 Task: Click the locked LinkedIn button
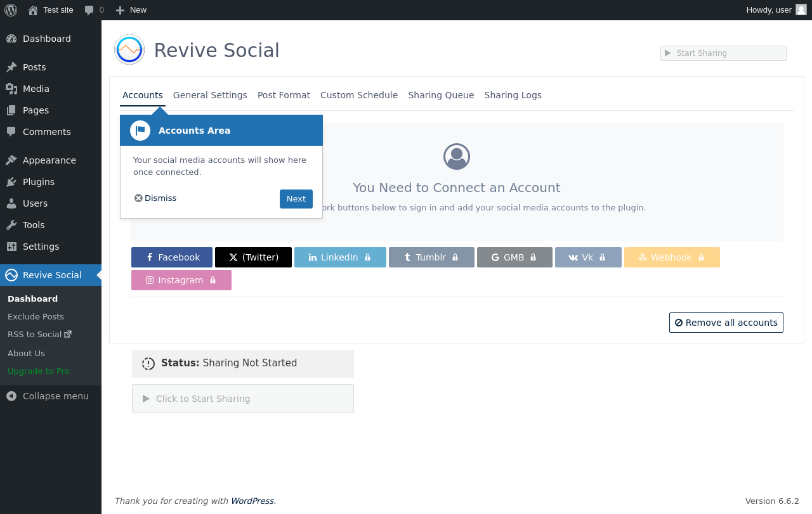tap(340, 257)
